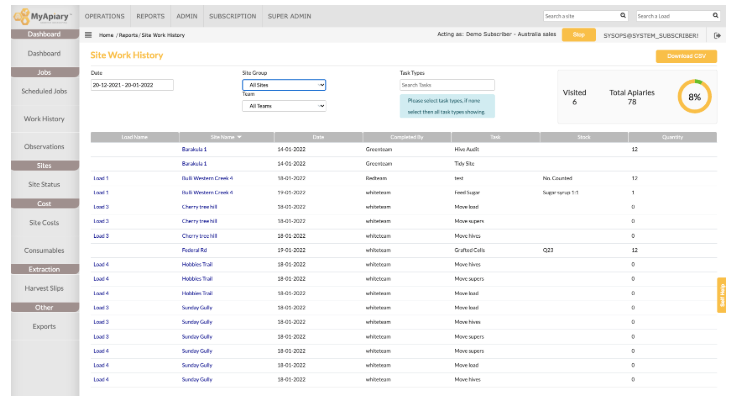This screenshot has width=742, height=412.
Task: Open the Super Admin menu
Action: 287,16
